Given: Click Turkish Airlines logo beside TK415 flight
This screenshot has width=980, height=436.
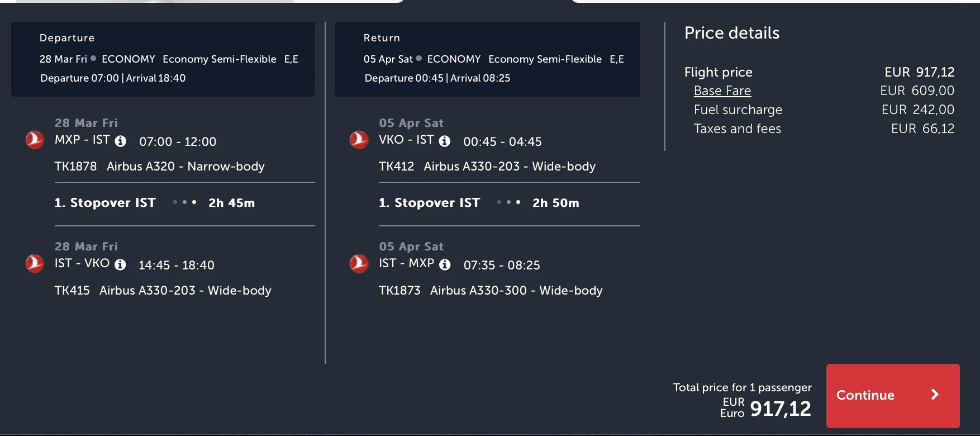Looking at the screenshot, I should 35,263.
